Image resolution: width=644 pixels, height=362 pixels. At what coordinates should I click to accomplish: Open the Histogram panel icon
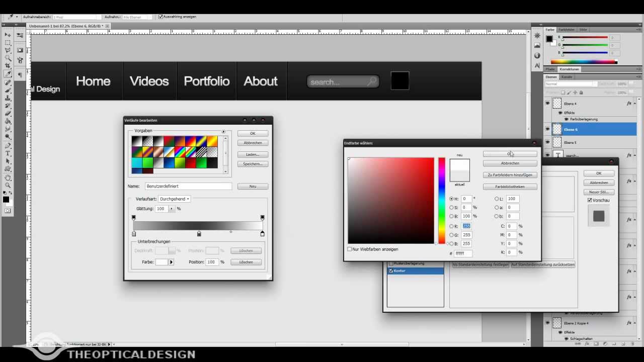tap(537, 46)
